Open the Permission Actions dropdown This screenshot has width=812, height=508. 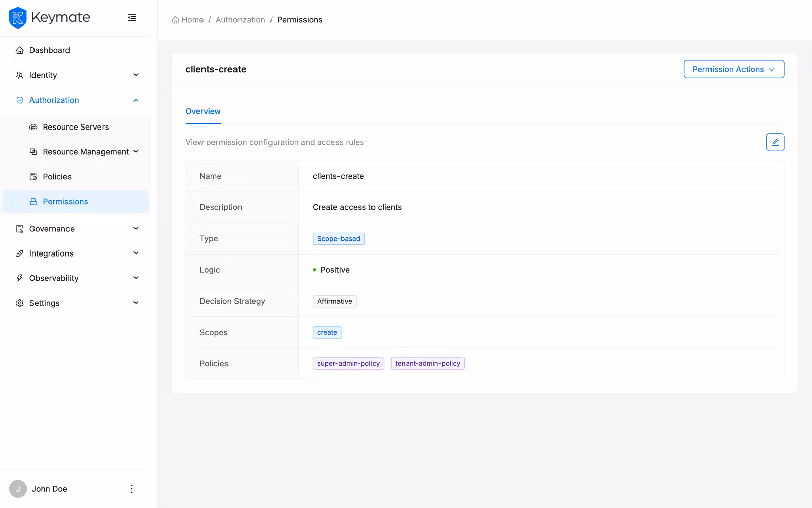point(733,69)
